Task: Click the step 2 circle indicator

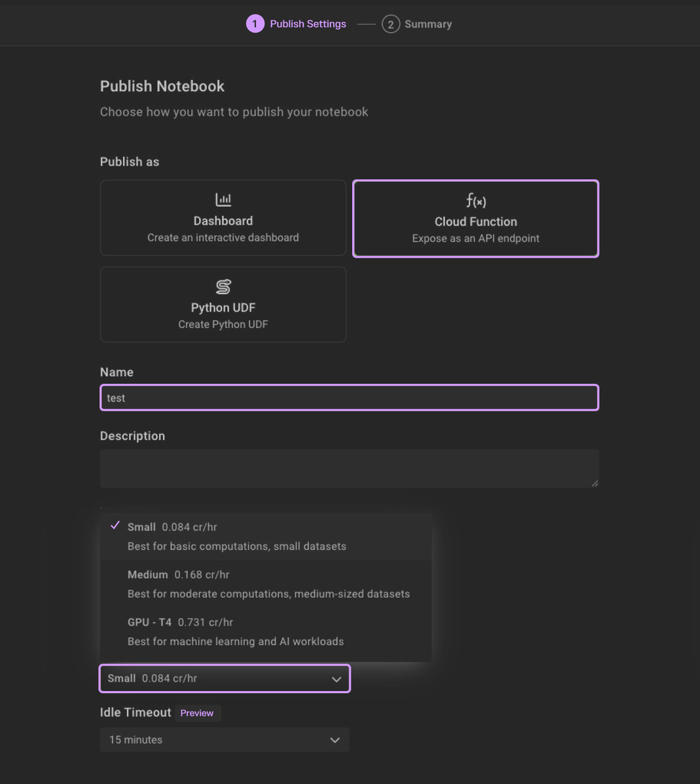Action: pos(390,25)
